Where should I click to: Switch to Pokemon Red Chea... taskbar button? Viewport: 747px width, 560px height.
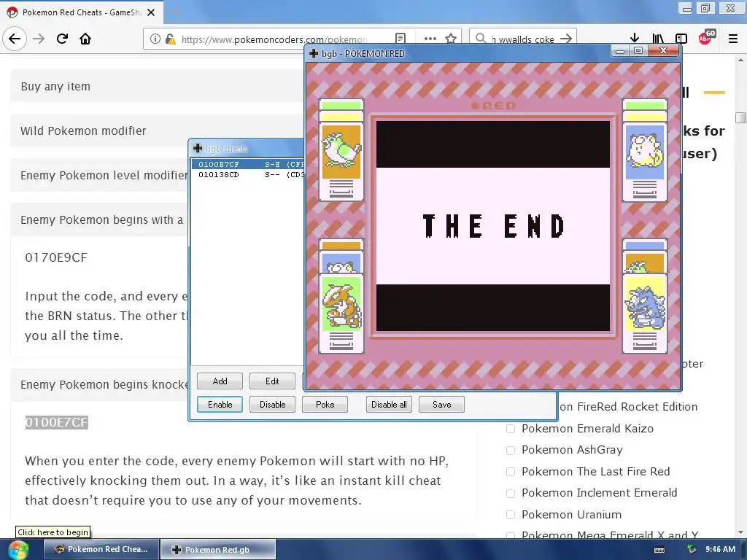[x=101, y=549]
